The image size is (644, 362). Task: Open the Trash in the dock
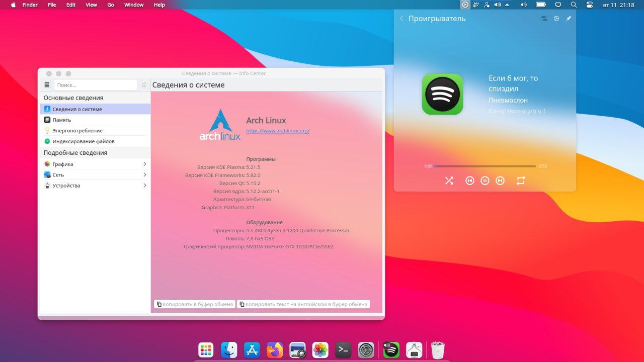tap(438, 350)
